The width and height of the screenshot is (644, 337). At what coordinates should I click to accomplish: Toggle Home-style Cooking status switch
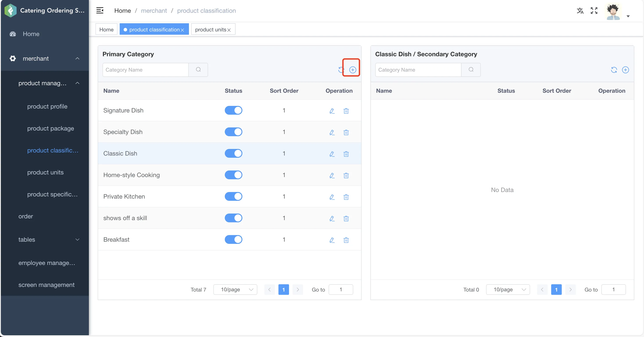pyautogui.click(x=233, y=175)
